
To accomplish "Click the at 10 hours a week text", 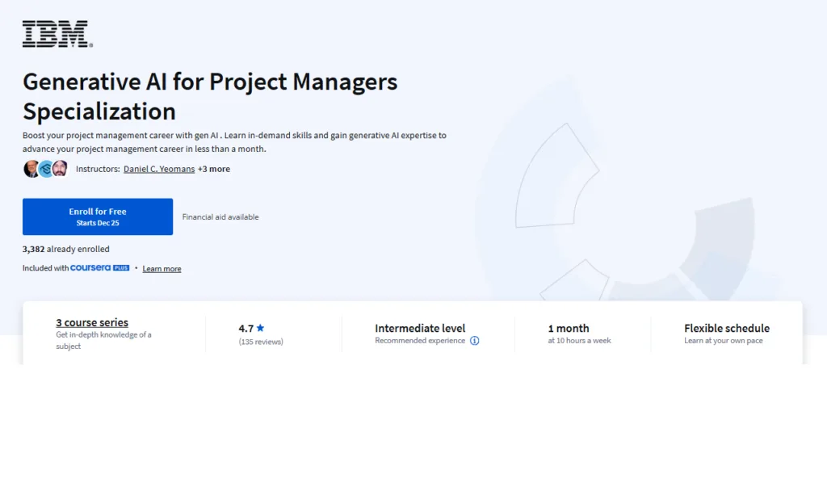I will point(579,341).
